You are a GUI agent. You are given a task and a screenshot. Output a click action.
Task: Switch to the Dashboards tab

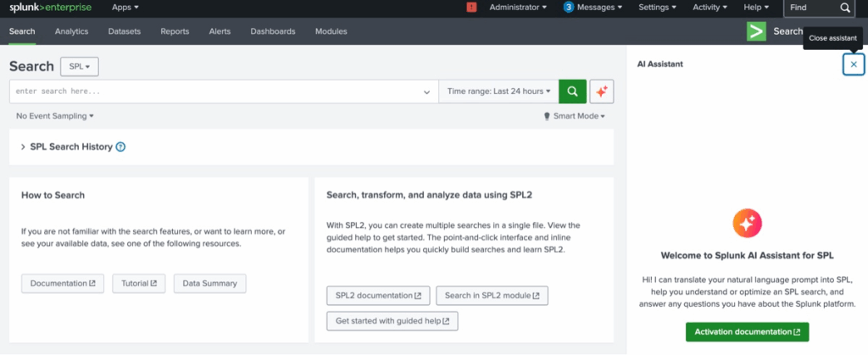point(272,31)
